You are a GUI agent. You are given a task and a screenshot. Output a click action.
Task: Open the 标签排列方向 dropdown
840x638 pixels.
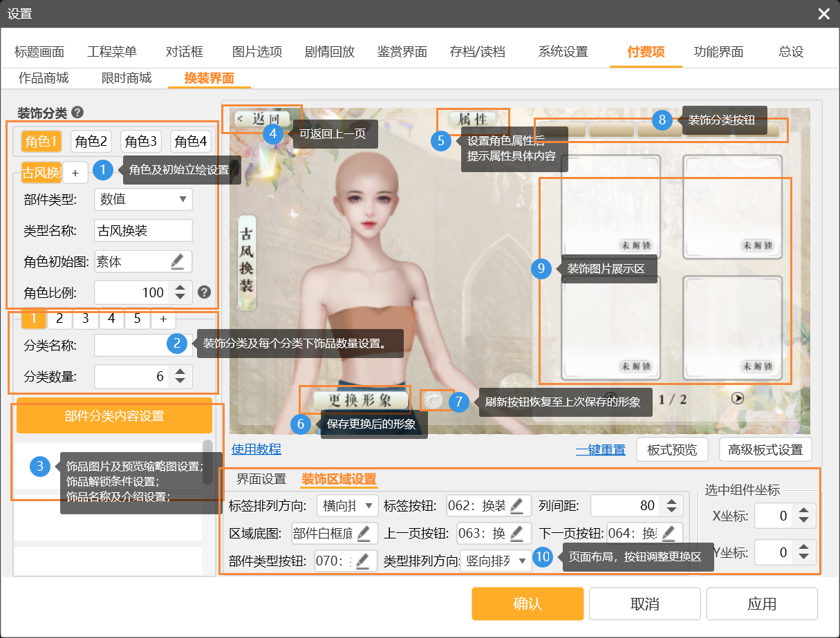[x=348, y=506]
